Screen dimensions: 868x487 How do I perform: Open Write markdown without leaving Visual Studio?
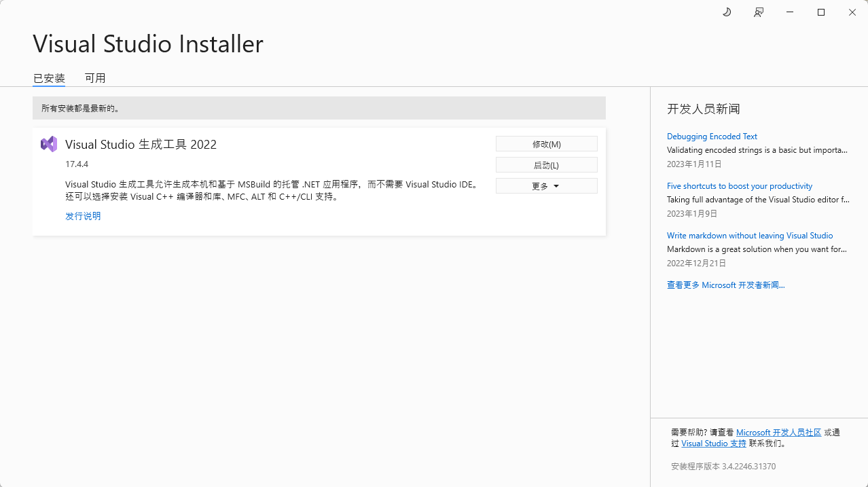pos(750,236)
